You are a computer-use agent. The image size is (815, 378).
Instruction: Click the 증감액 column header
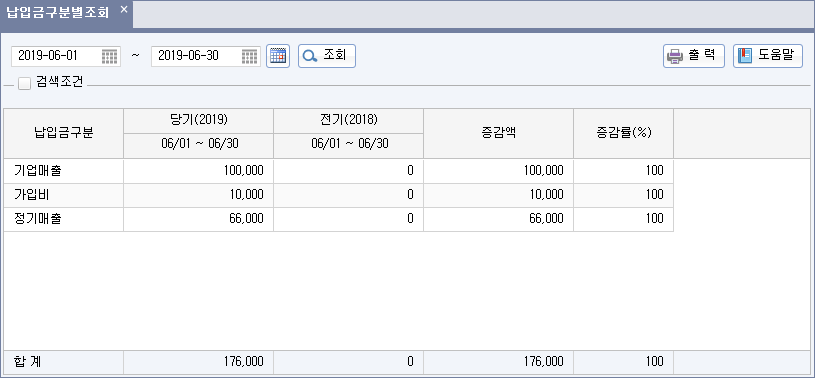point(498,133)
